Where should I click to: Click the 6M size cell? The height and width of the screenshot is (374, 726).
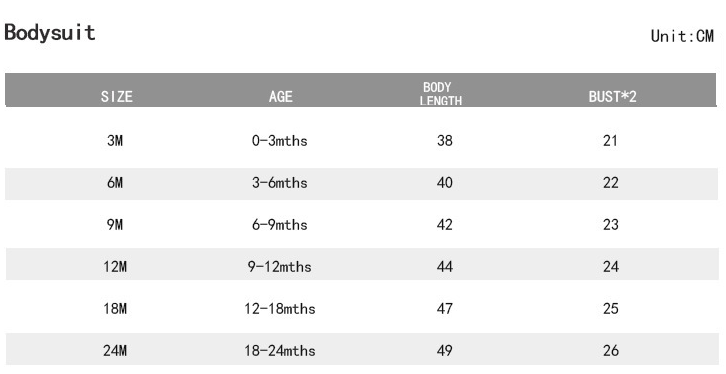(x=115, y=182)
